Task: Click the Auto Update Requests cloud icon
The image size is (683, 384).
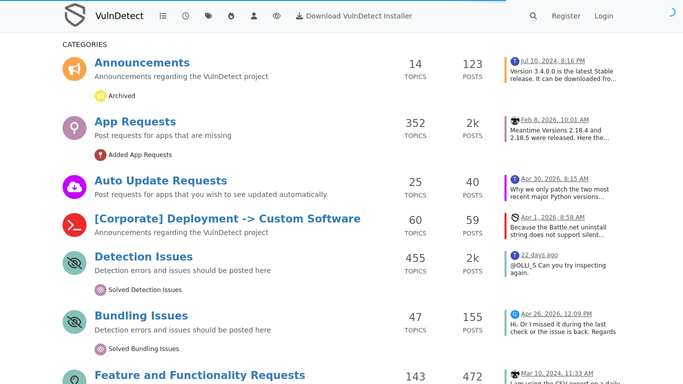Action: (x=74, y=187)
